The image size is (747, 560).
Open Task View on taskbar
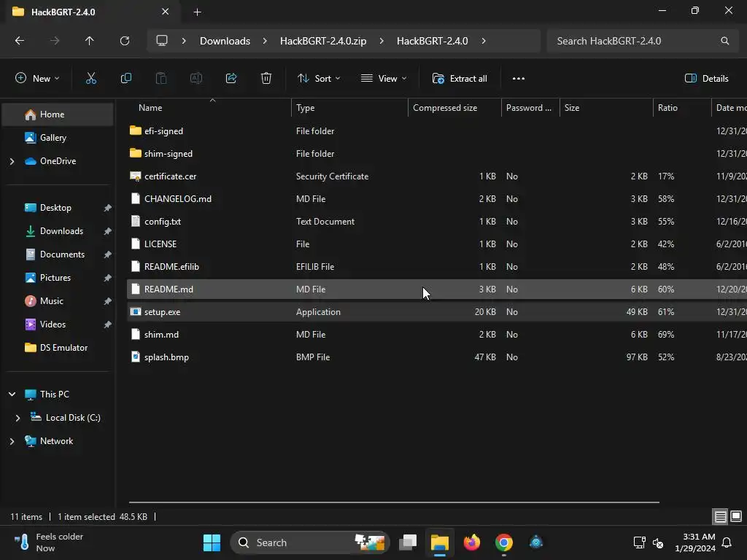tap(408, 542)
